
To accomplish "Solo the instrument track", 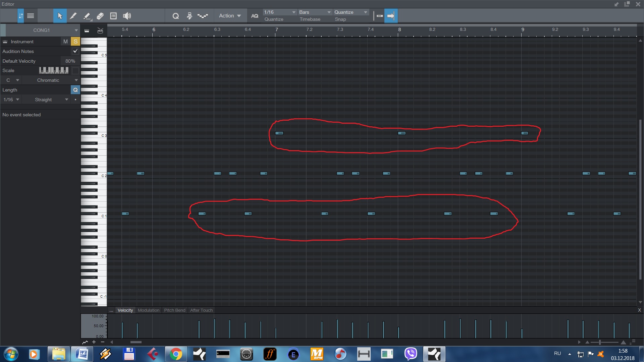I will tap(75, 41).
